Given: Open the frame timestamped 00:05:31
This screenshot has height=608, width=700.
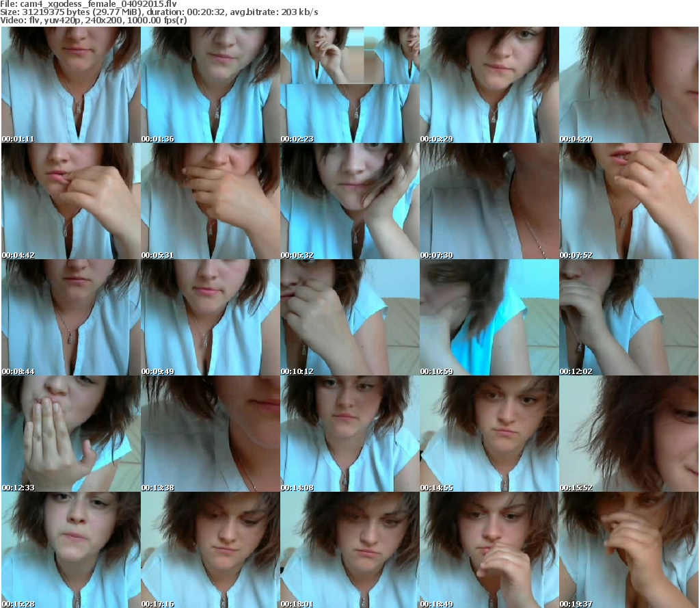Looking at the screenshot, I should (211, 201).
